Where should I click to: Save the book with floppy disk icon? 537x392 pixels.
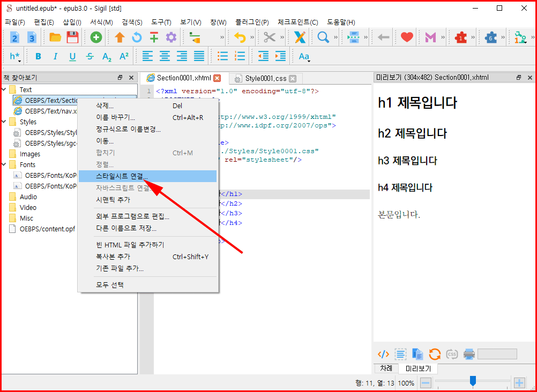click(x=72, y=37)
